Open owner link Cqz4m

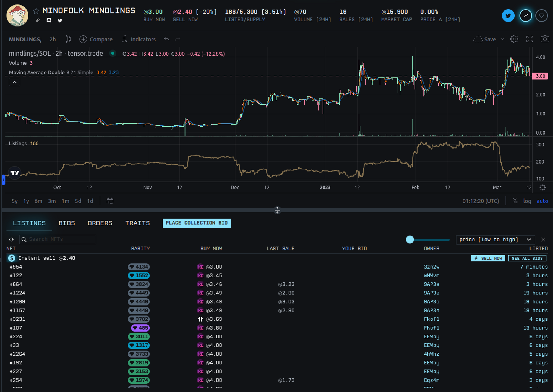click(x=431, y=380)
